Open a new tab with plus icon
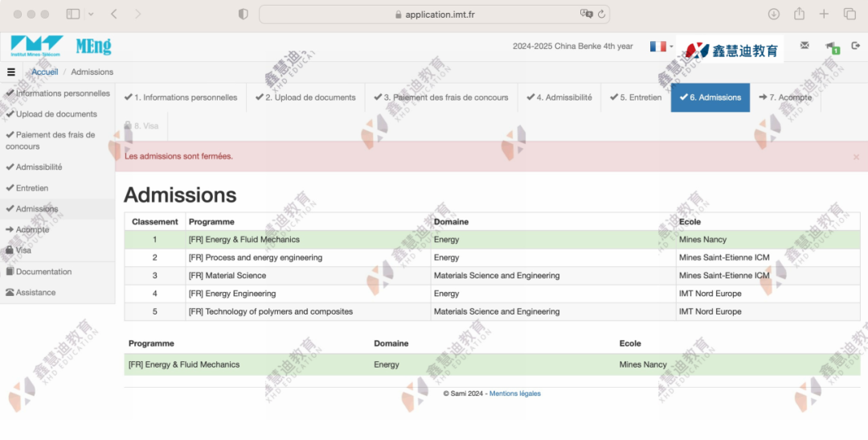Viewport: 868px width, 440px height. pos(824,14)
